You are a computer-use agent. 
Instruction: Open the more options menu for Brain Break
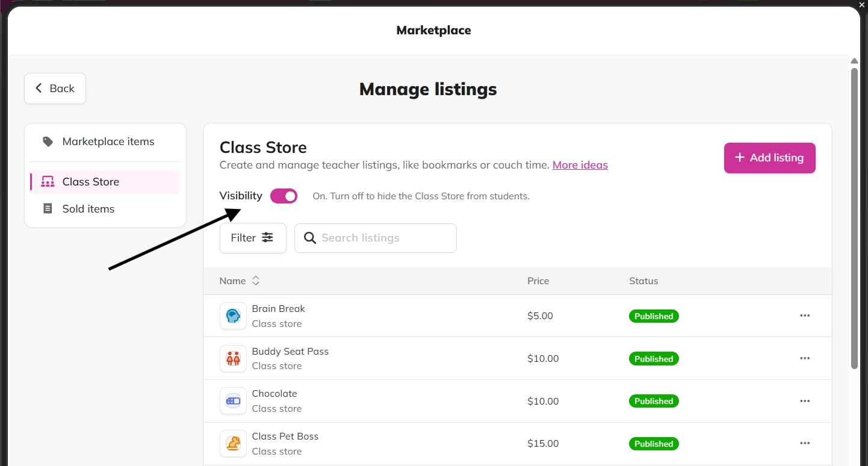point(805,316)
